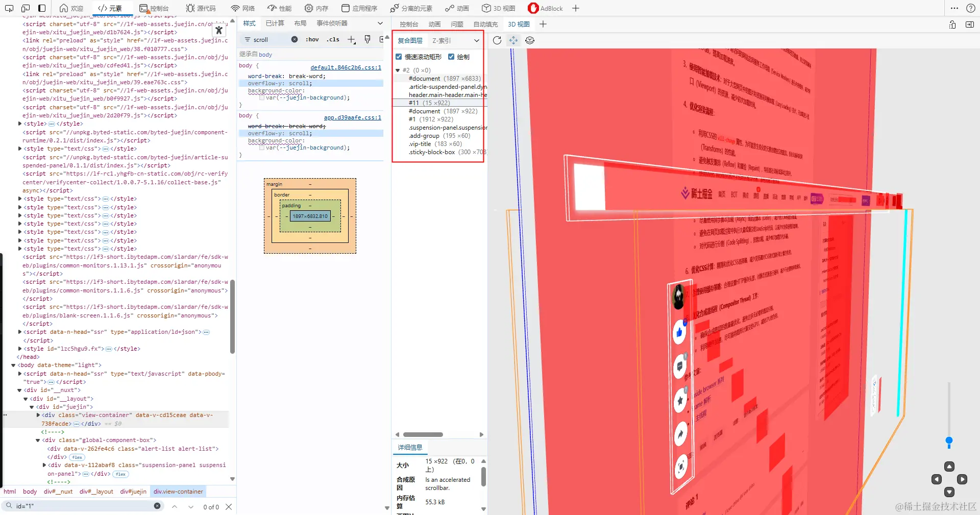Open the Sources (源代码) tab
Image resolution: width=980 pixels, height=515 pixels.
tap(201, 8)
